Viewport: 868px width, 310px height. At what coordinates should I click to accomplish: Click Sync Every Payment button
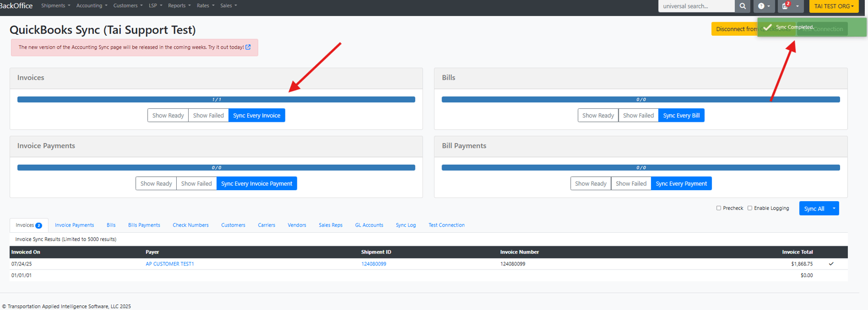click(x=681, y=184)
